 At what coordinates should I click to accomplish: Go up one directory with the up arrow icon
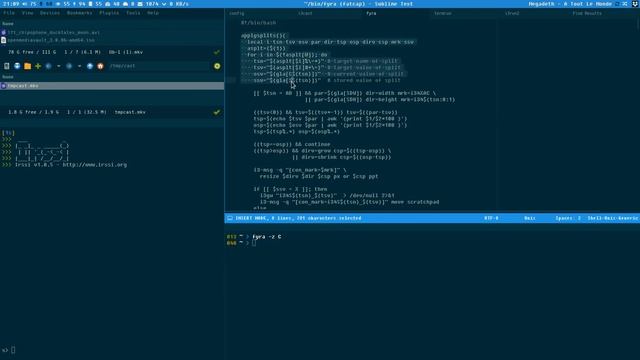tap(90, 66)
